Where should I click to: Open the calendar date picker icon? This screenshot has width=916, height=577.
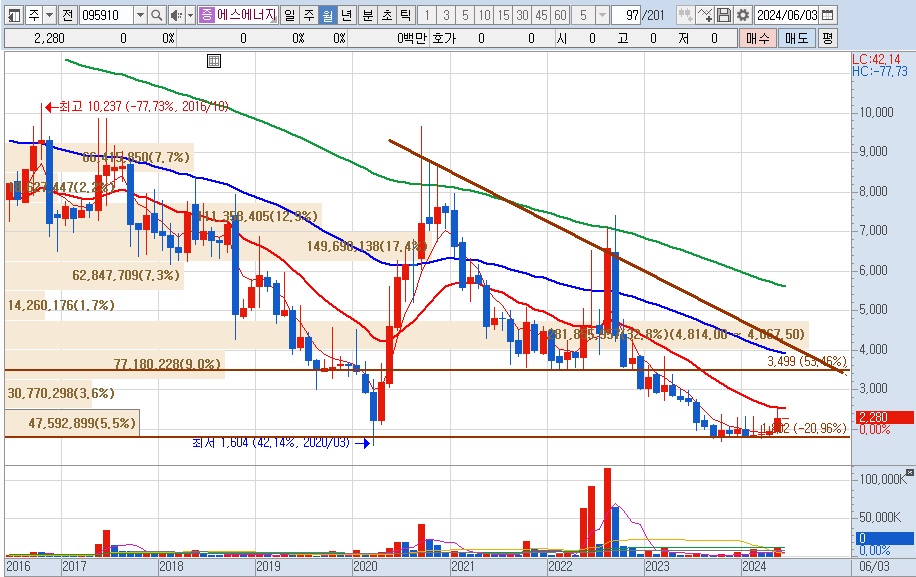(827, 15)
